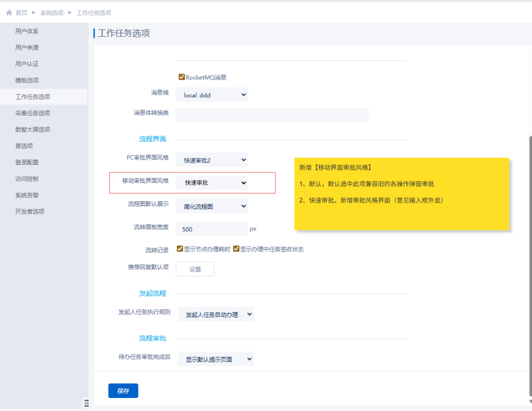Open 流程图默认展示 dropdown
The image size is (532, 411).
(x=212, y=206)
